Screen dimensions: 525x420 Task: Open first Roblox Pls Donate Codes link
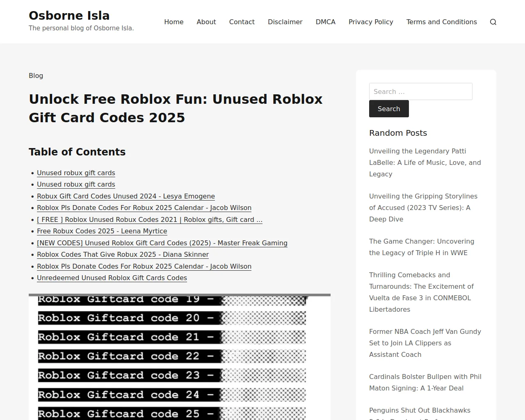(x=144, y=208)
